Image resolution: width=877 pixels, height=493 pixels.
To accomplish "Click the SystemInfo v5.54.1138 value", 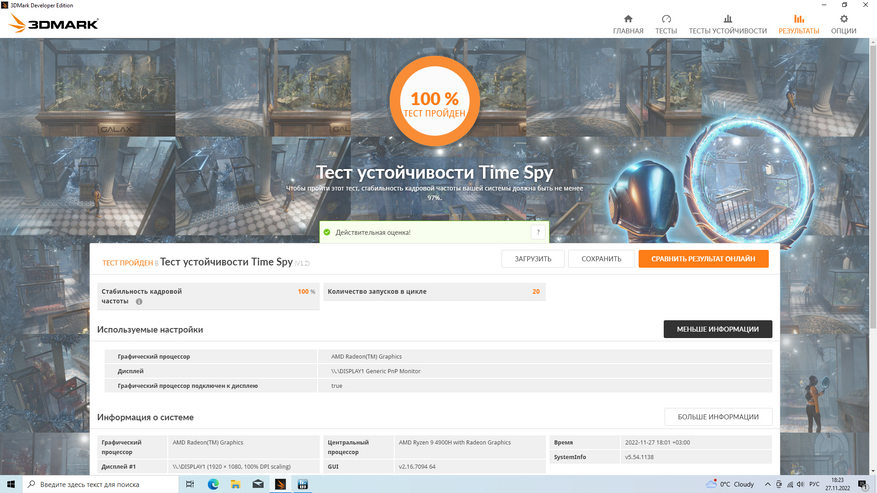I will pyautogui.click(x=639, y=457).
